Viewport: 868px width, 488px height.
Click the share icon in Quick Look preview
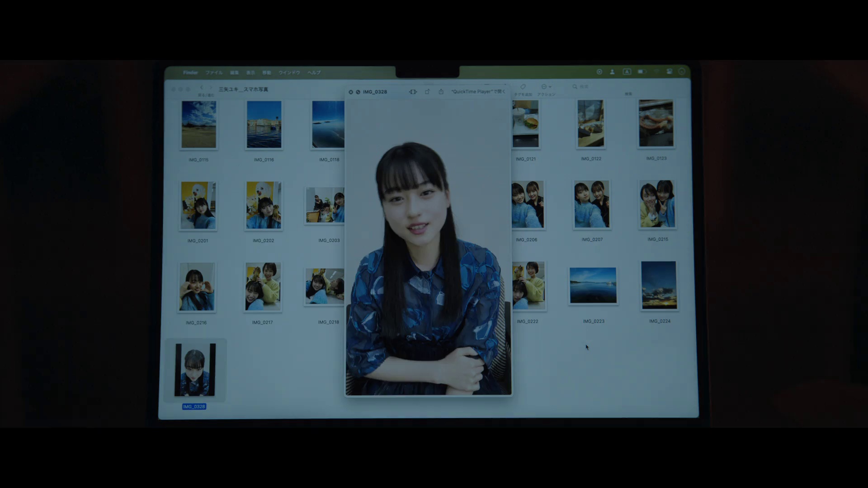(x=441, y=92)
